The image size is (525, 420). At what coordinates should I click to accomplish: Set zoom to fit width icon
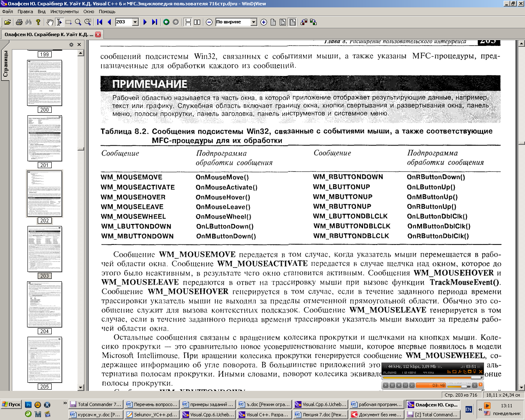point(292,22)
